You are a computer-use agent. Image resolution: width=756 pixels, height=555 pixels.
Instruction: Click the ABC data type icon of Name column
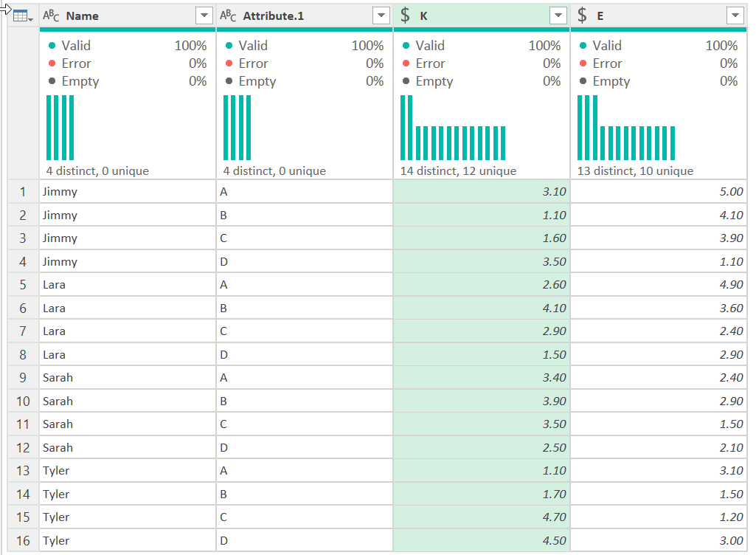pos(51,16)
